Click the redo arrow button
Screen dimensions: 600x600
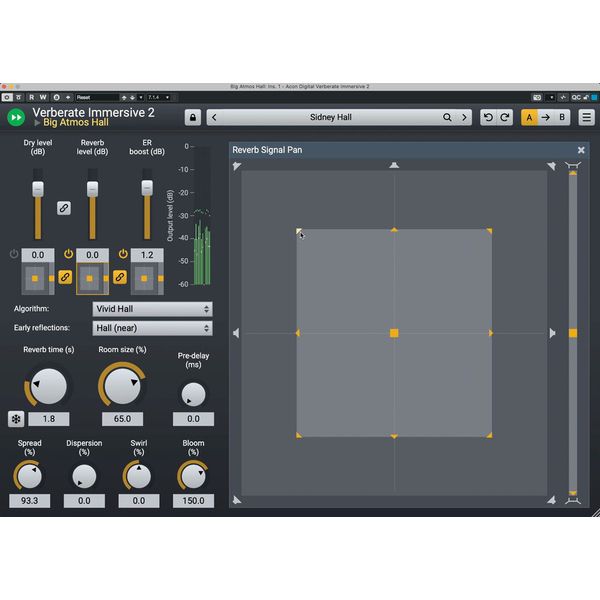click(505, 117)
